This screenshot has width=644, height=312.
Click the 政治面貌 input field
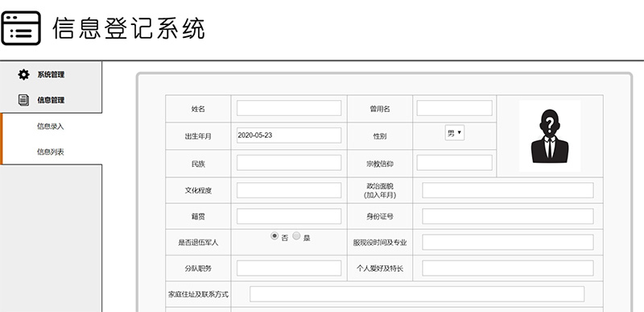[508, 190]
